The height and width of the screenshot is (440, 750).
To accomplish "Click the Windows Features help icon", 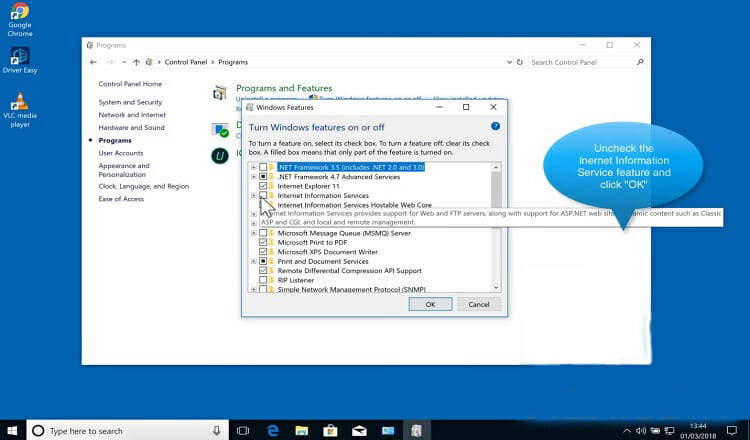I will coord(495,126).
